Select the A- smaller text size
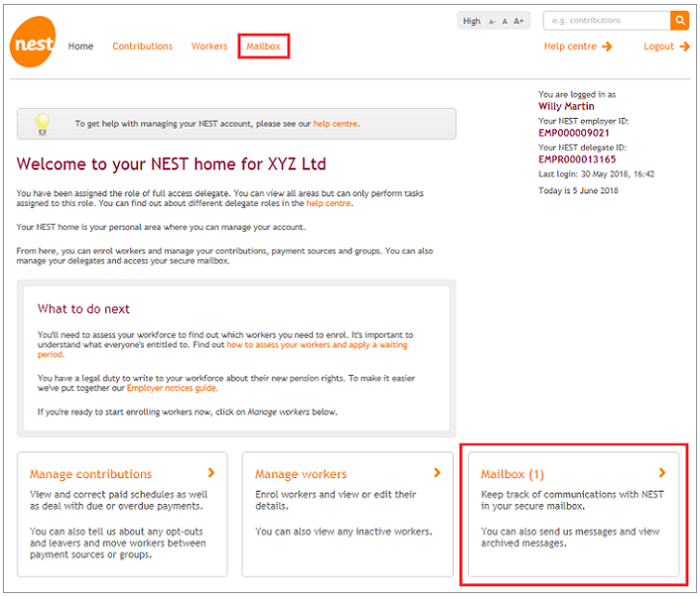700x596 pixels. click(x=492, y=21)
